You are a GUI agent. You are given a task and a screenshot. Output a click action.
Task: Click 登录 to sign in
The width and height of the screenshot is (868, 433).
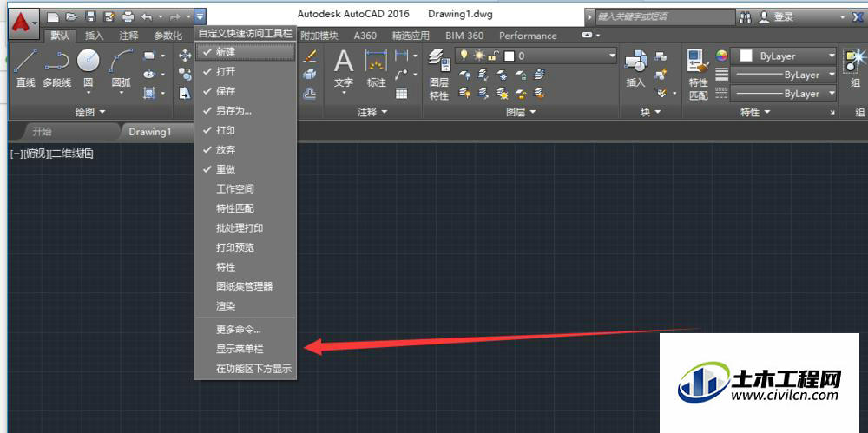click(783, 17)
